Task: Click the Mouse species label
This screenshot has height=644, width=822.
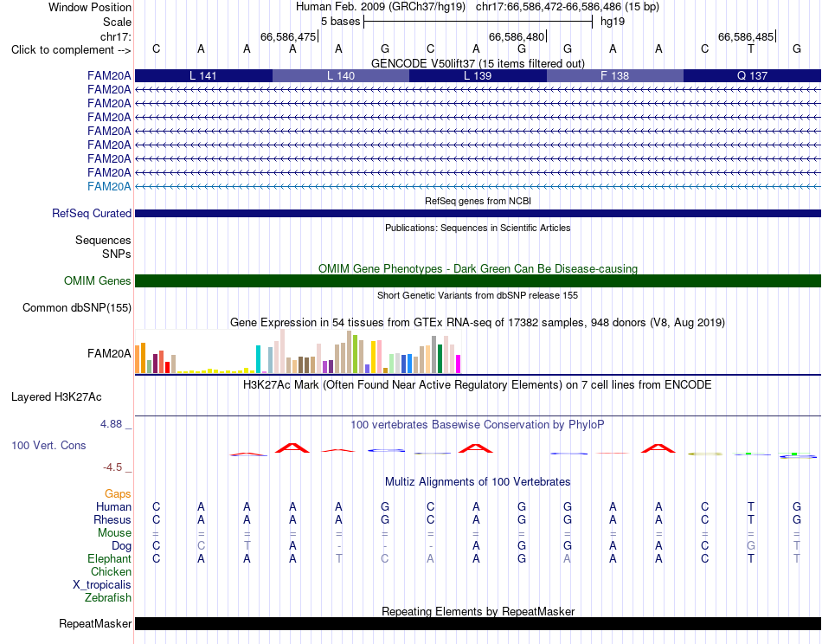Action: pos(114,533)
